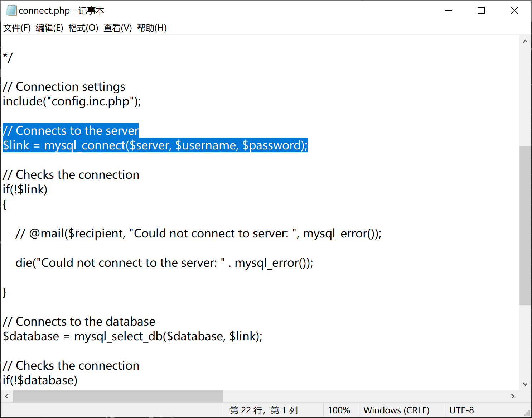Click the horizontal scrollbar left arrow

pyautogui.click(x=7, y=396)
